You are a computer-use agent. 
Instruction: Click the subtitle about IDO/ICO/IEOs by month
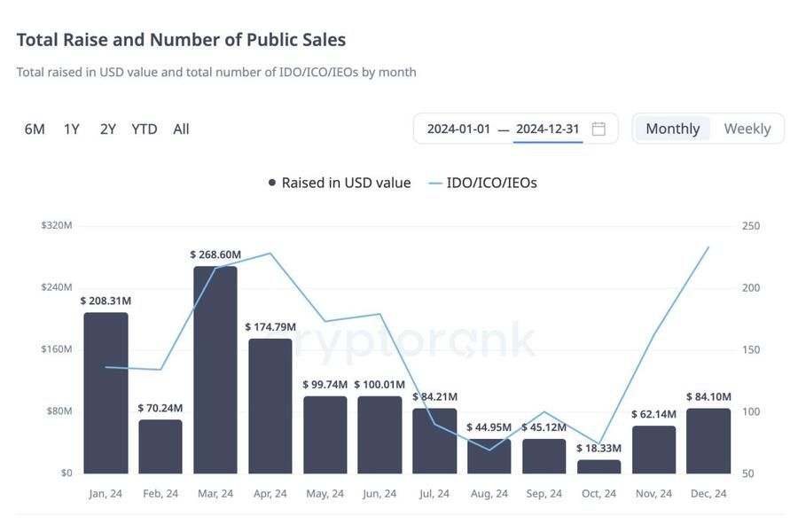[216, 73]
